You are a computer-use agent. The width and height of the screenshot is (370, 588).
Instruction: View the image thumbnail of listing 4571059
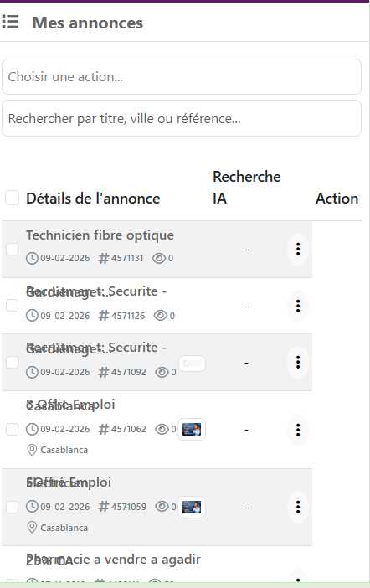click(191, 507)
